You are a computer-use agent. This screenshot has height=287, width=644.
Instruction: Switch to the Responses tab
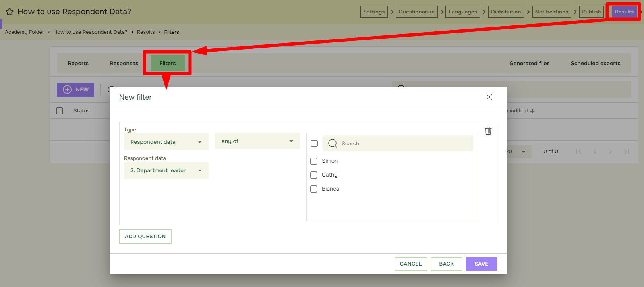(x=124, y=64)
